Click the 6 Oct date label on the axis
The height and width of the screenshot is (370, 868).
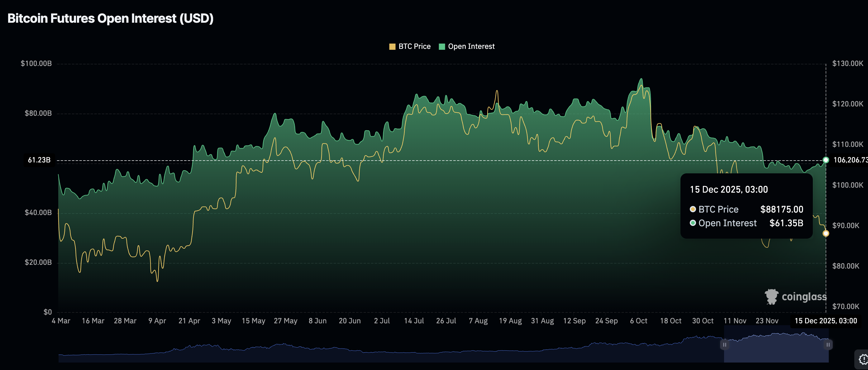[638, 321]
